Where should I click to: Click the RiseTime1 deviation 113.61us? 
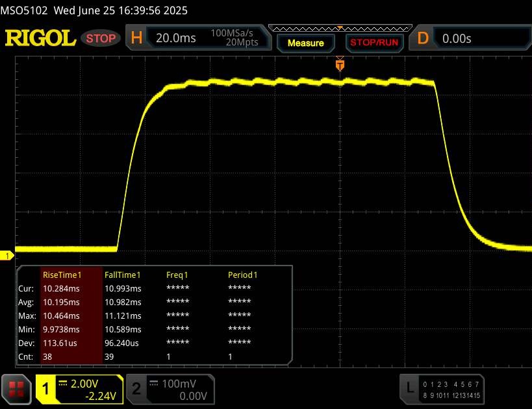pos(60,343)
